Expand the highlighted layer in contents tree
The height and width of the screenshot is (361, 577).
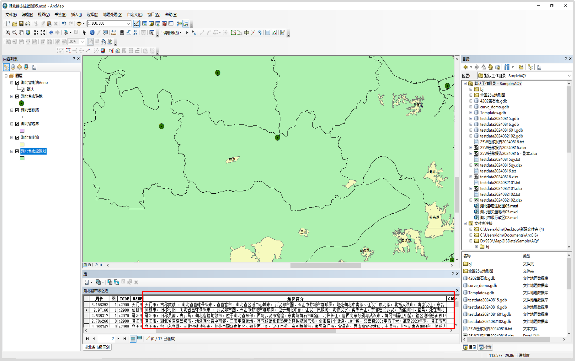pyautogui.click(x=11, y=151)
